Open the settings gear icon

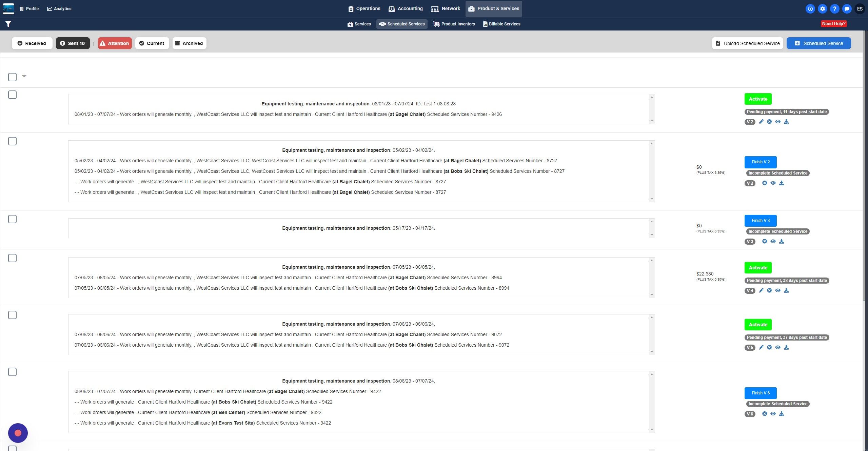tap(822, 9)
